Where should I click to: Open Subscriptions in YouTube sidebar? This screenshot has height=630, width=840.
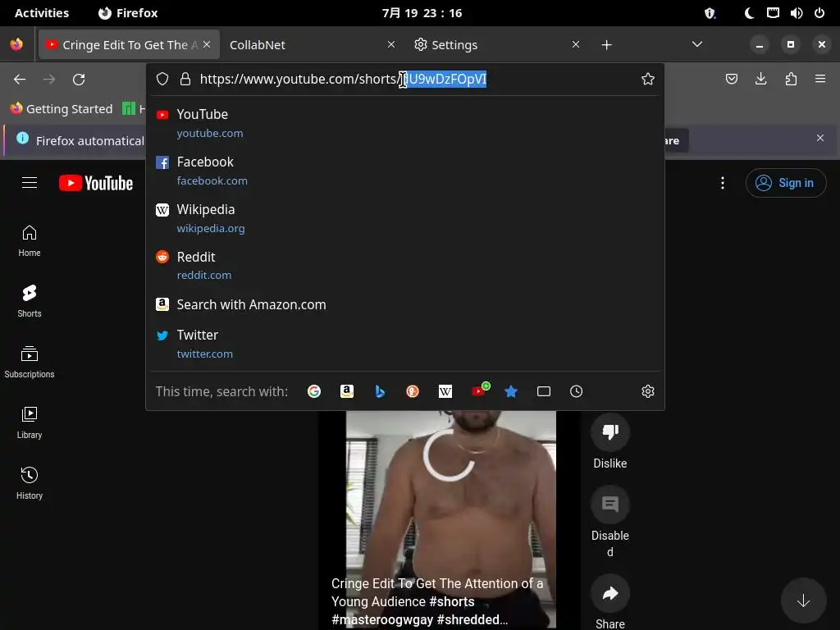pos(30,362)
